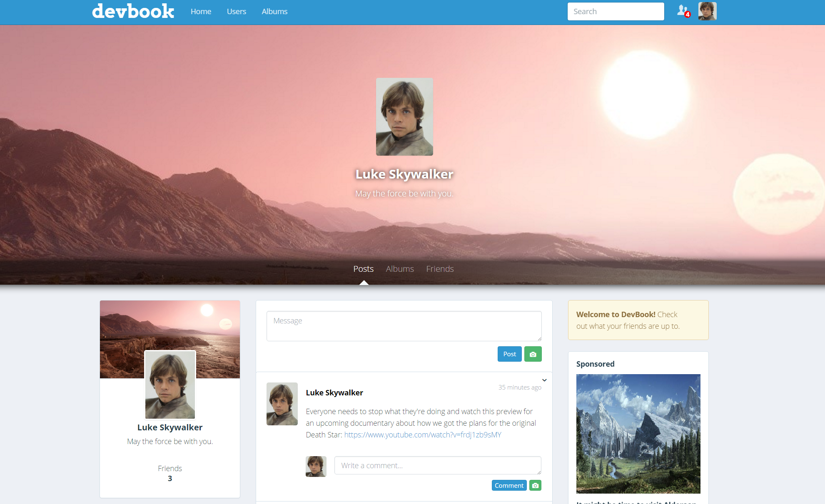Open Albums in the top navigation
Viewport: 825px width, 504px height.
274,12
